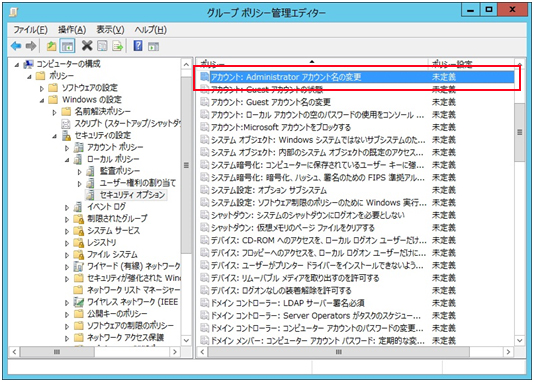Expand the 公開キーのポリシー node
Screen dimensions: 534x382
(x=67, y=314)
